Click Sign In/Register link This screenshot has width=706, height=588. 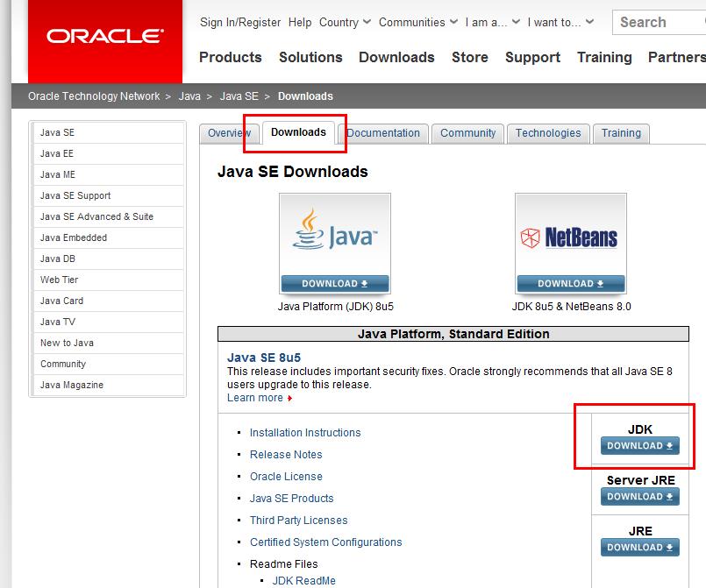pos(240,22)
